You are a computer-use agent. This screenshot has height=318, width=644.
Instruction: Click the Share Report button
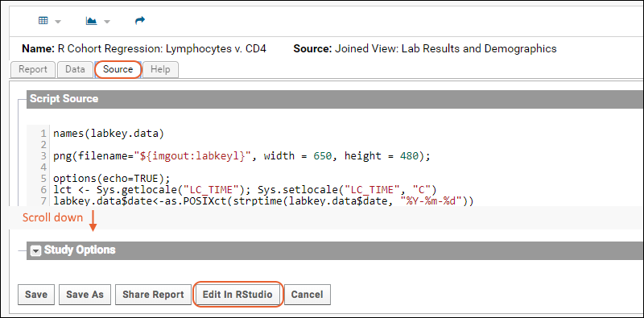(x=153, y=294)
